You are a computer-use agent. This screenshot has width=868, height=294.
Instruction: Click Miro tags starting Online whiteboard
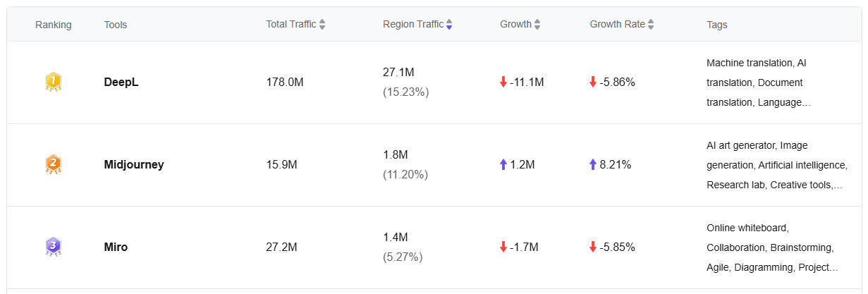pos(772,247)
